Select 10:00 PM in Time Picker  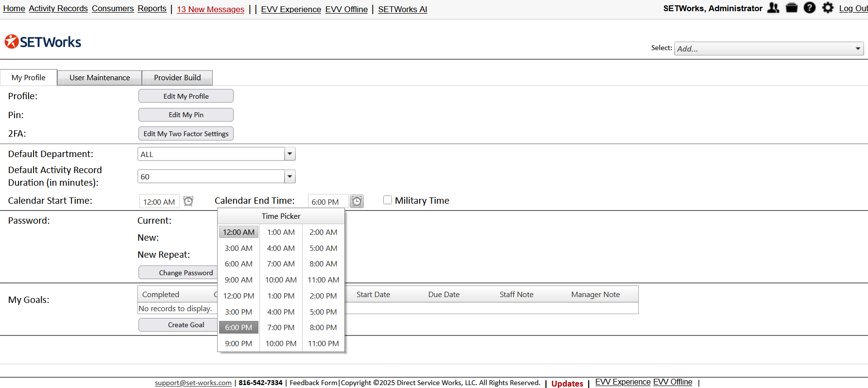pyautogui.click(x=281, y=343)
